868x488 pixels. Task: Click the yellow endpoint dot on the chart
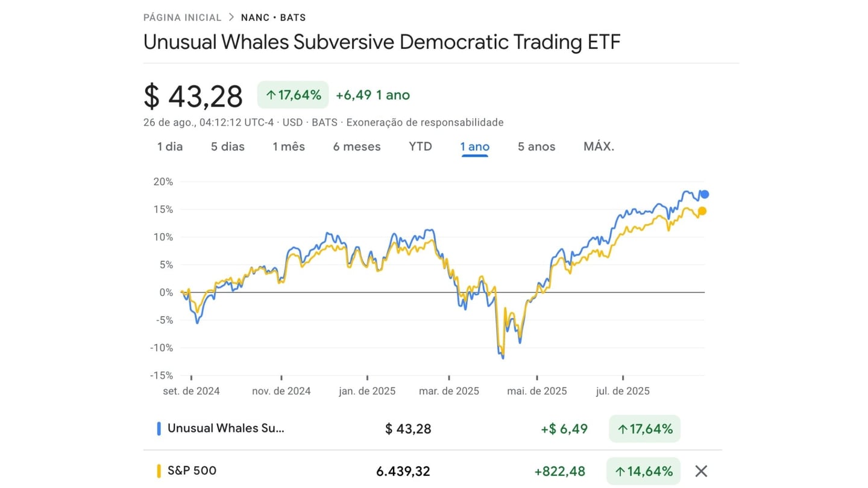pyautogui.click(x=702, y=211)
